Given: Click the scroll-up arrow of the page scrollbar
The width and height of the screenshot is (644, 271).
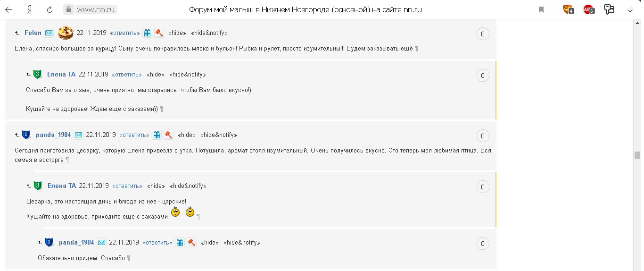Looking at the screenshot, I should [637, 23].
